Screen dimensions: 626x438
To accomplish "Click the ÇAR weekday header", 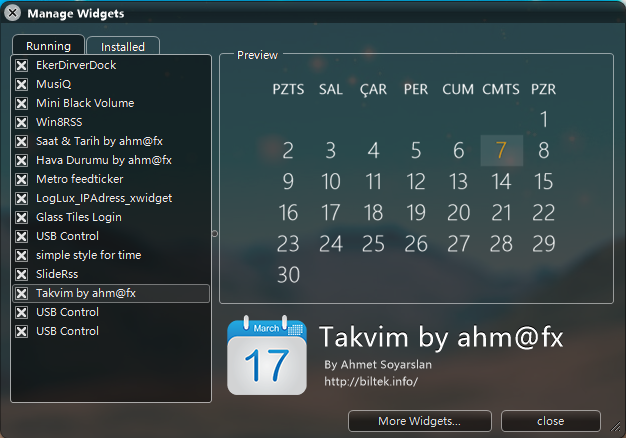I will (373, 89).
